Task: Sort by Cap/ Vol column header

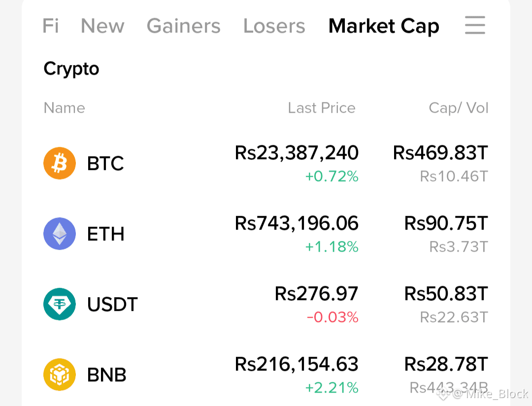Action: click(x=459, y=108)
